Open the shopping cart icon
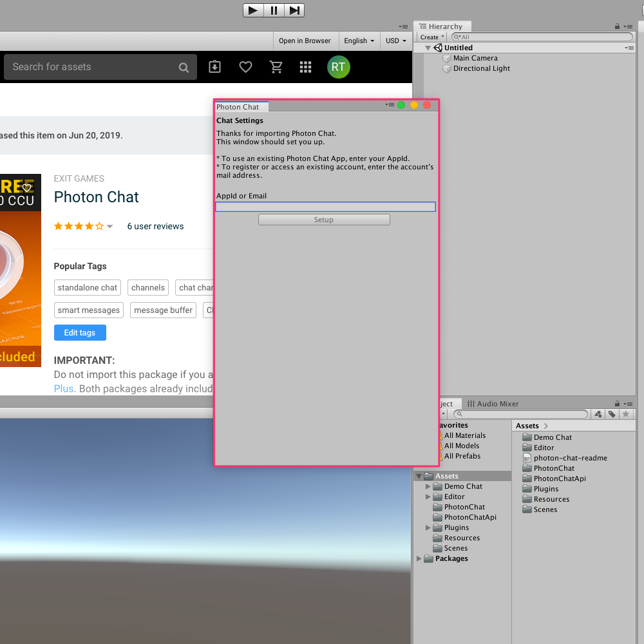 276,67
